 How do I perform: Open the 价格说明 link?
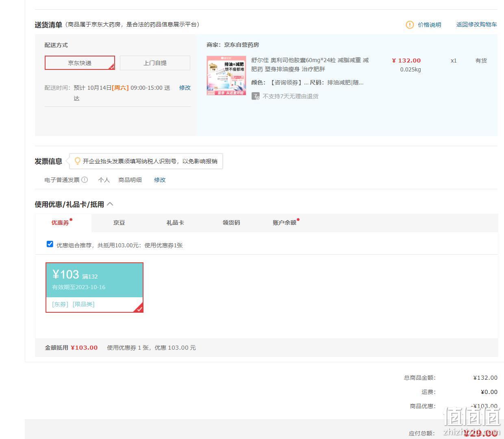click(429, 25)
